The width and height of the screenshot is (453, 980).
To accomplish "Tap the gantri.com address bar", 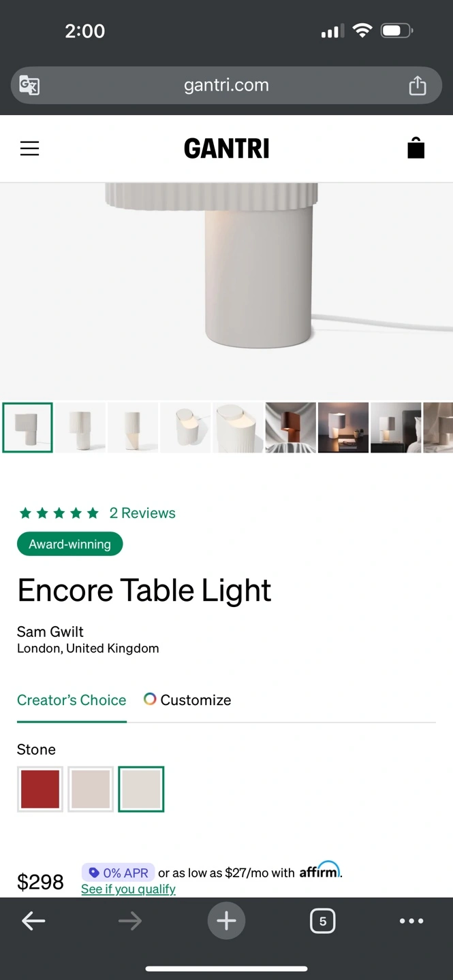I will click(226, 85).
